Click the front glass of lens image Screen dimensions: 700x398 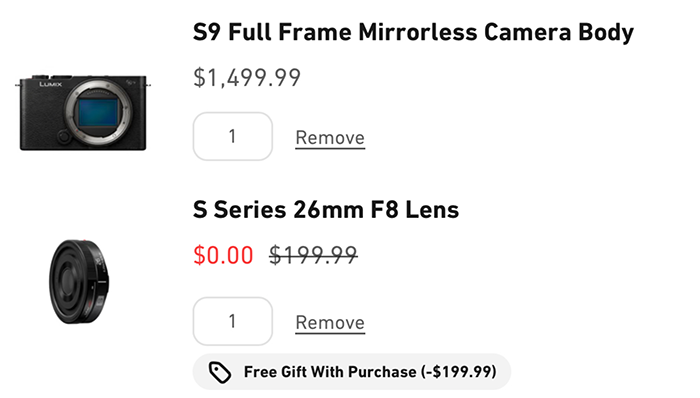point(67,281)
